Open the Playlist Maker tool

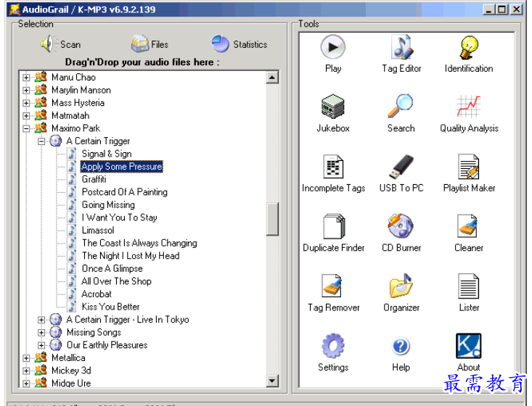[x=469, y=173]
